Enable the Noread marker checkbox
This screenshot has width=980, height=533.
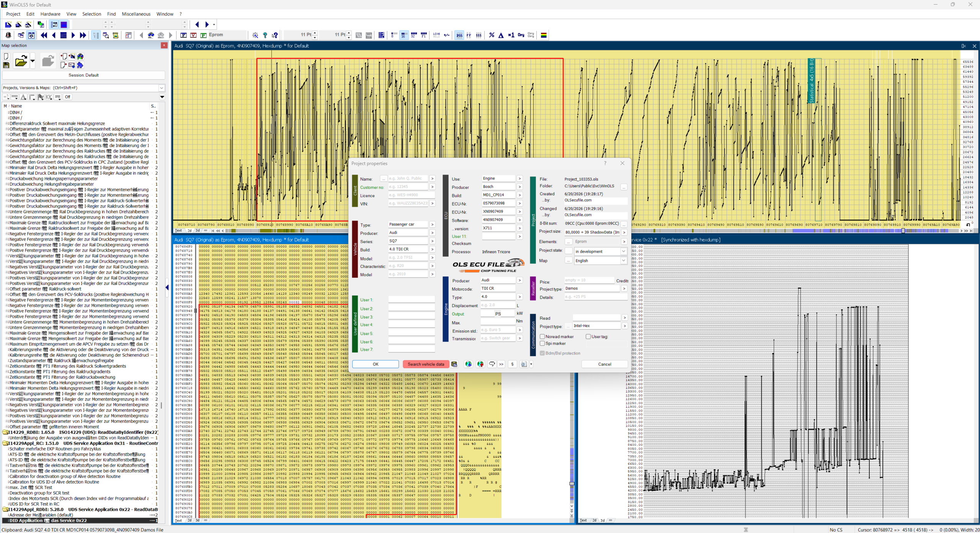(x=542, y=337)
